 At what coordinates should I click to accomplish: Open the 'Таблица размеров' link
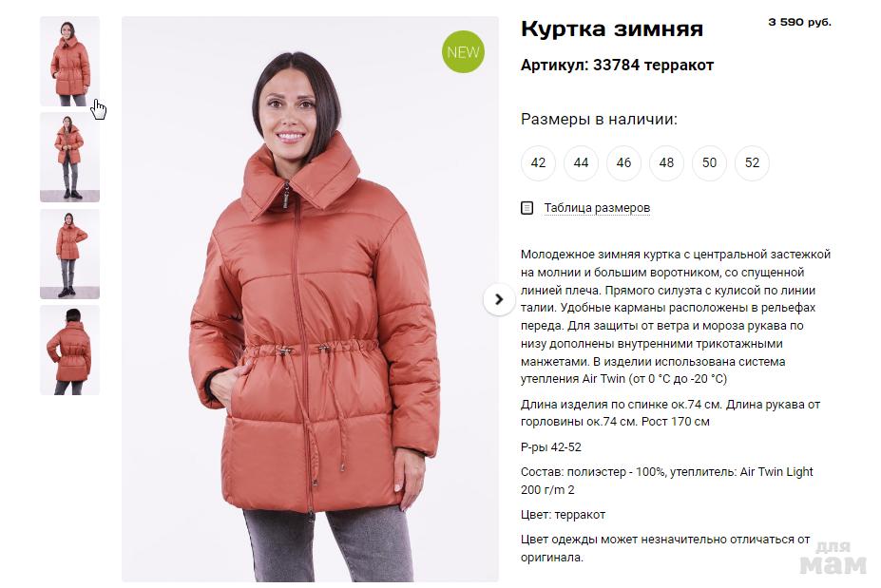(597, 208)
